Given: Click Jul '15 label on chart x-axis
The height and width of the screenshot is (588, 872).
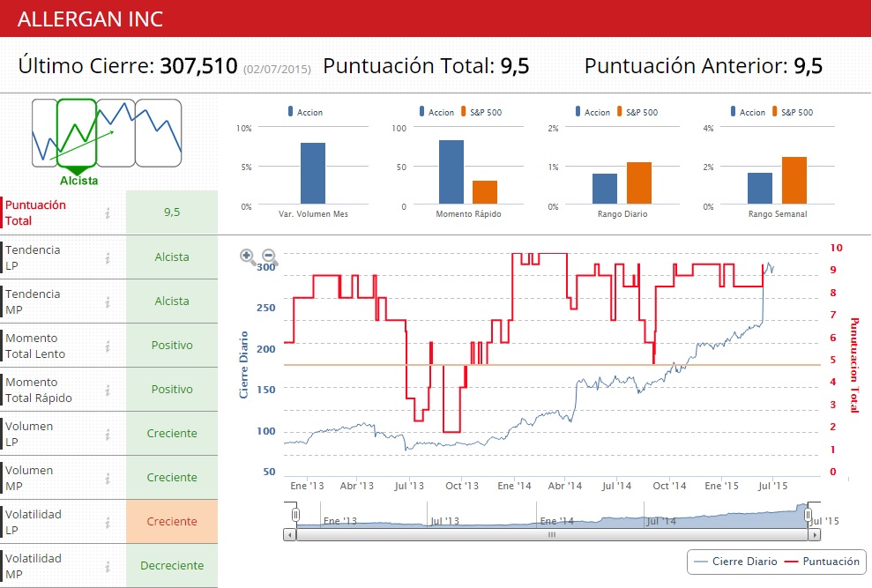Looking at the screenshot, I should point(773,486).
